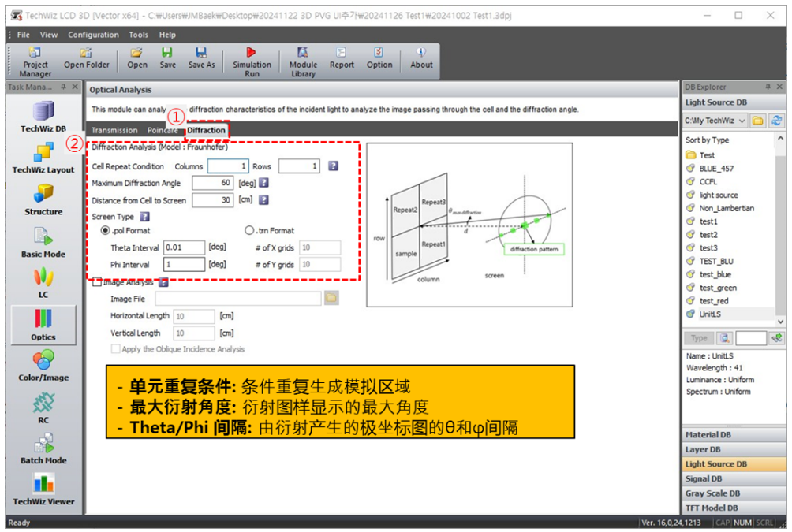Click the Type button in DB Explorer
The height and width of the screenshot is (532, 792).
[x=699, y=338]
